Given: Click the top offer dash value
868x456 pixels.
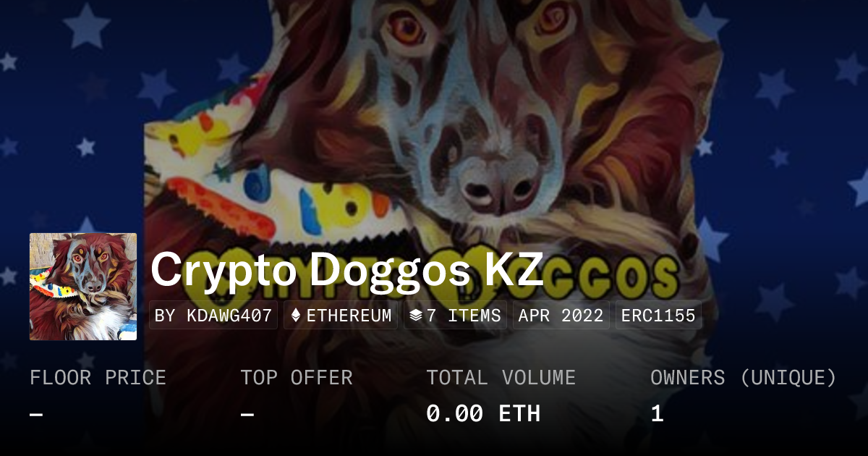Looking at the screenshot, I should (247, 414).
